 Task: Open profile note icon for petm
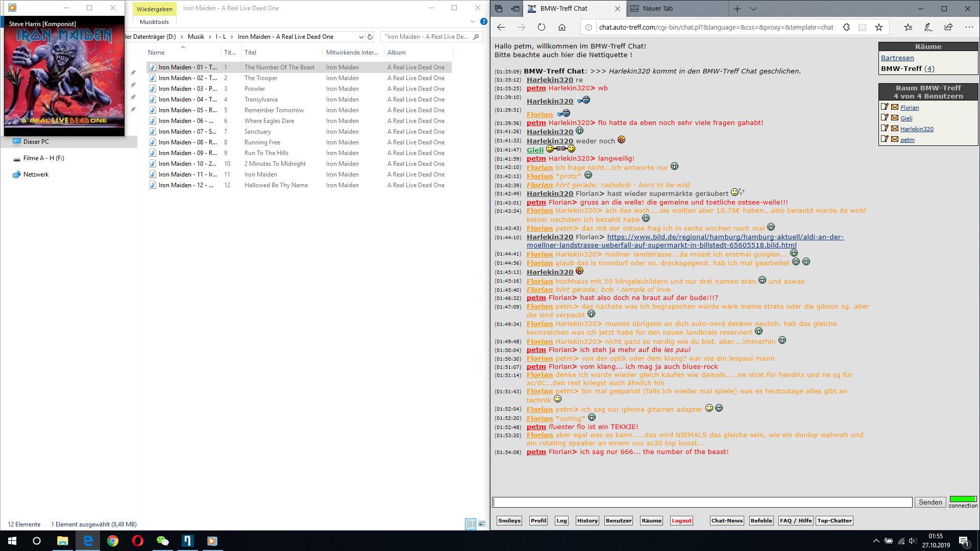pyautogui.click(x=885, y=139)
